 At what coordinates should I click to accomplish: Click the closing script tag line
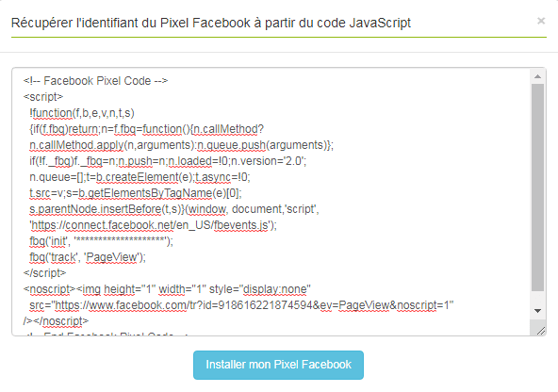44,273
